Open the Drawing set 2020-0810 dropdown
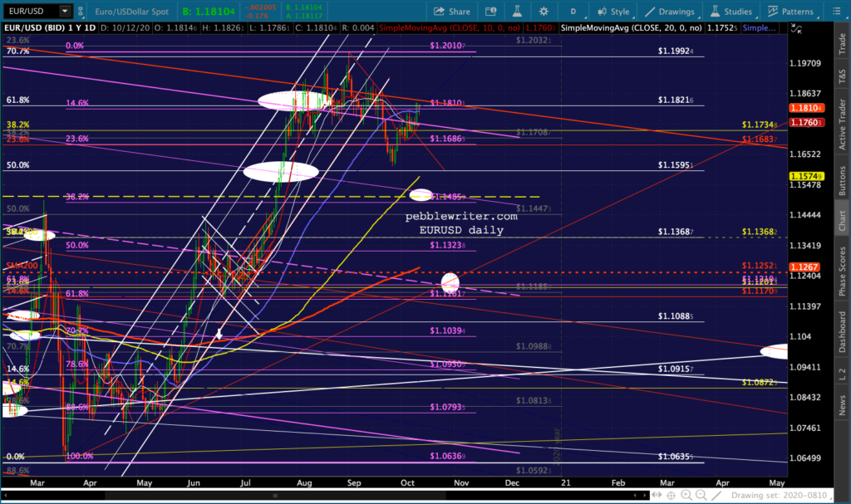Image resolution: width=851 pixels, height=504 pixels. tap(783, 496)
